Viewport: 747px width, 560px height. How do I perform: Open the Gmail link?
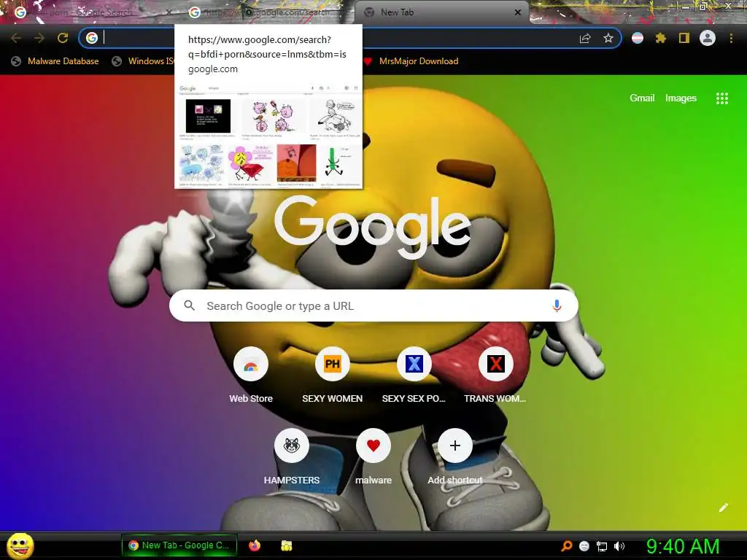(x=642, y=98)
